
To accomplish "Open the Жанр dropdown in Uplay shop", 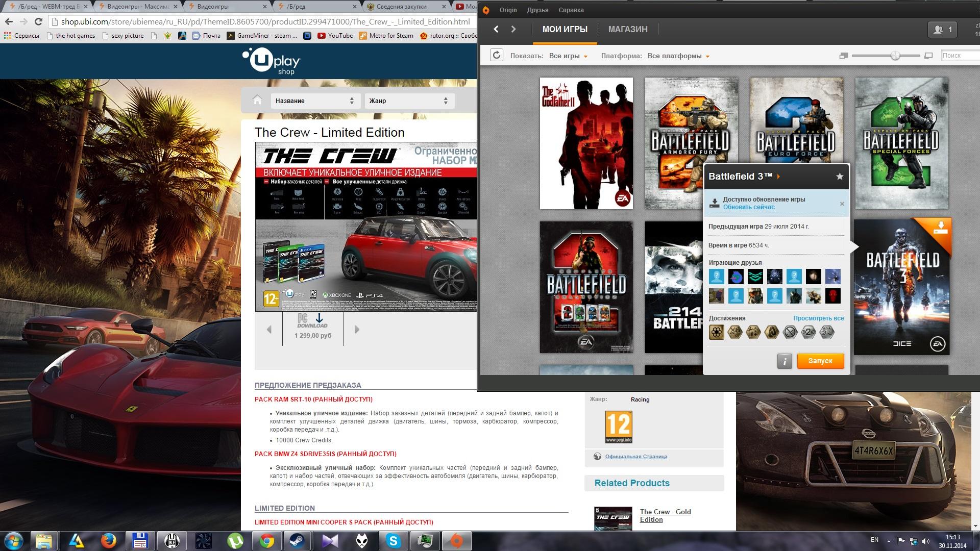I will [409, 101].
